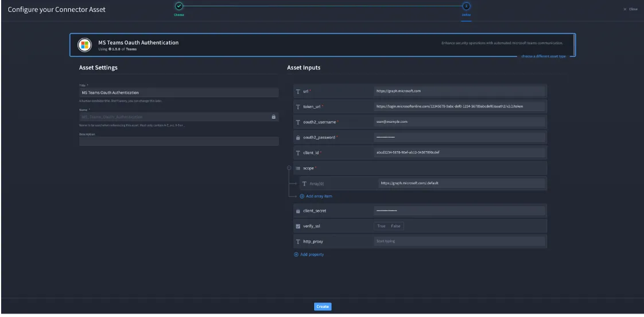This screenshot has height=317, width=644.
Task: Click the Description input field
Action: (x=179, y=141)
